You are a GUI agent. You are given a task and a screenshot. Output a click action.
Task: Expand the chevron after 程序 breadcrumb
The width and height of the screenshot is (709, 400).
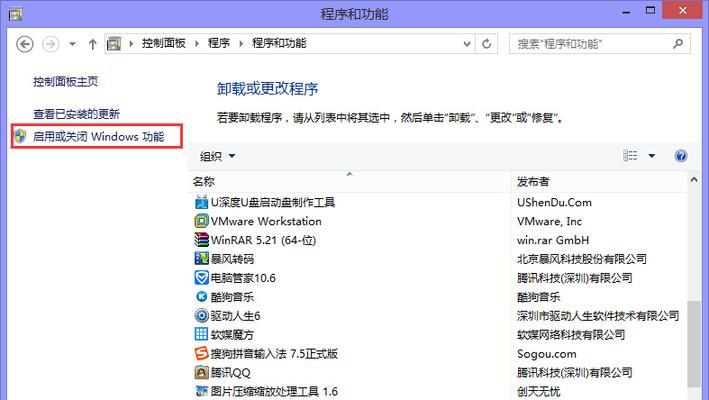[241, 44]
